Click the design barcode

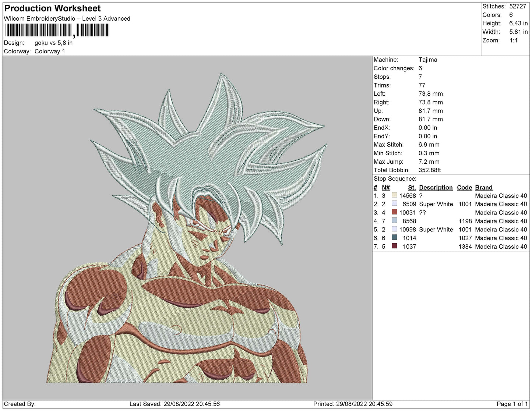pos(57,30)
